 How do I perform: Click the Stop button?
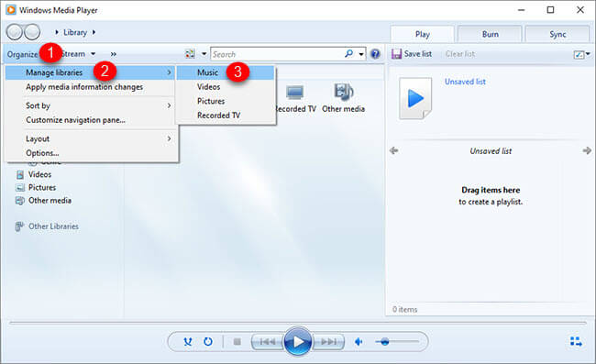tap(237, 342)
